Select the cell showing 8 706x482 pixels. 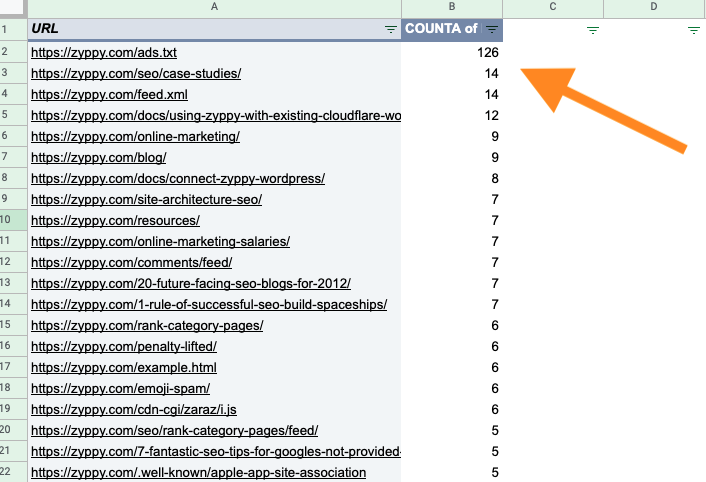coord(452,179)
